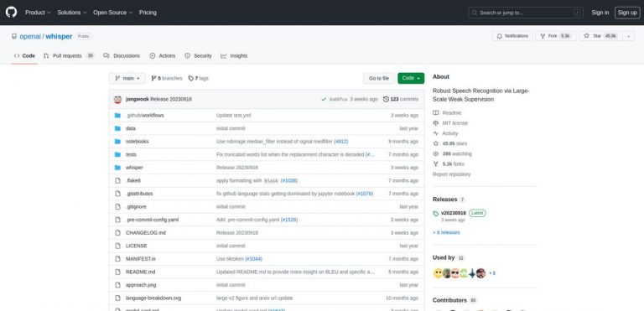View the 398 watching link
Viewport: 644px width, 311px height.
tap(452, 153)
